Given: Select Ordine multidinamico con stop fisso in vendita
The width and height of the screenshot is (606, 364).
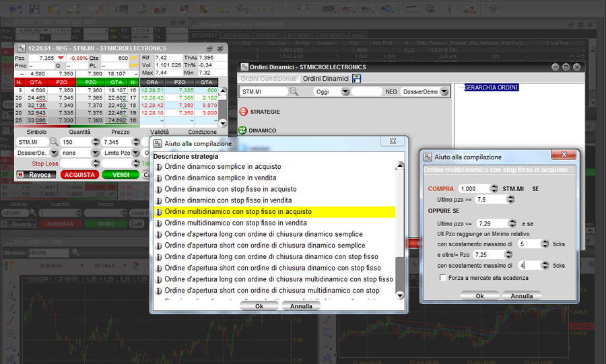Looking at the screenshot, I should coord(275,223).
